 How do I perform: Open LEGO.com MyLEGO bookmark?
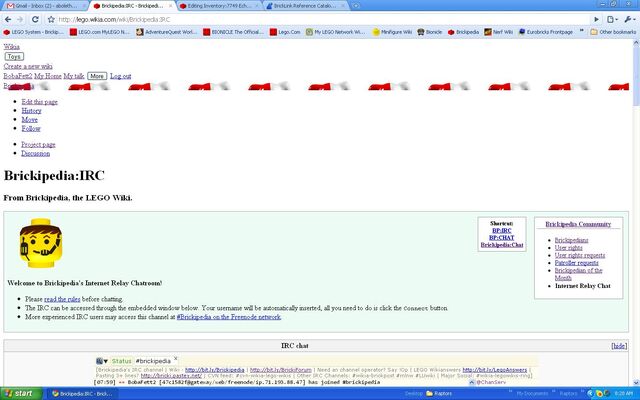coord(100,32)
